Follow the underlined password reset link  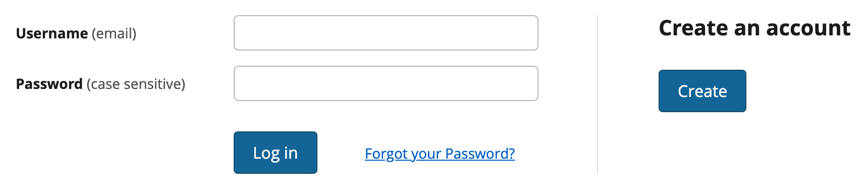440,153
